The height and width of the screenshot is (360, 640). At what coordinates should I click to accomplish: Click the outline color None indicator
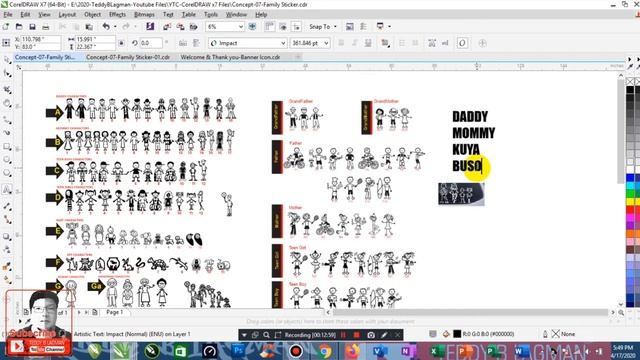[556, 334]
